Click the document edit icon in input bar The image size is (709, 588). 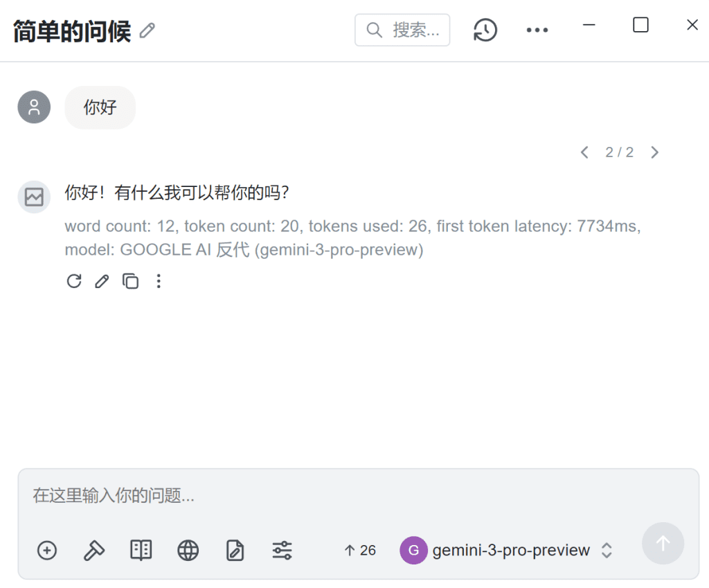click(235, 551)
